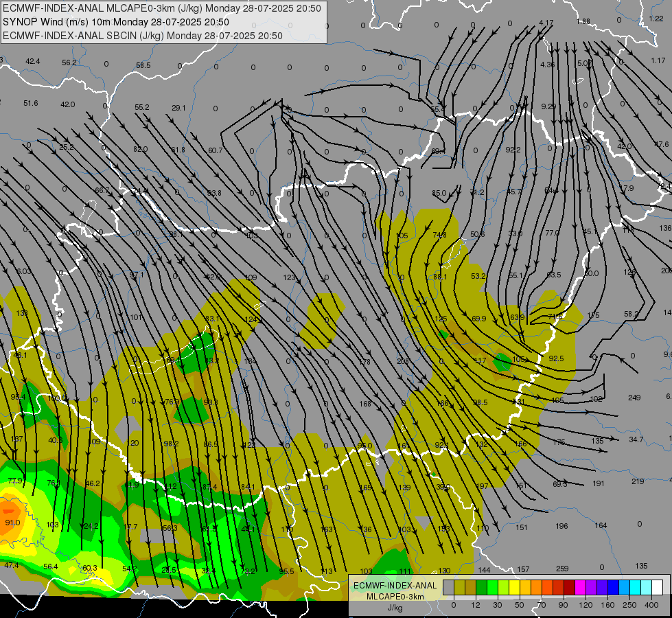
Task: Pick the dark red legend swatch
Action: (x=569, y=587)
